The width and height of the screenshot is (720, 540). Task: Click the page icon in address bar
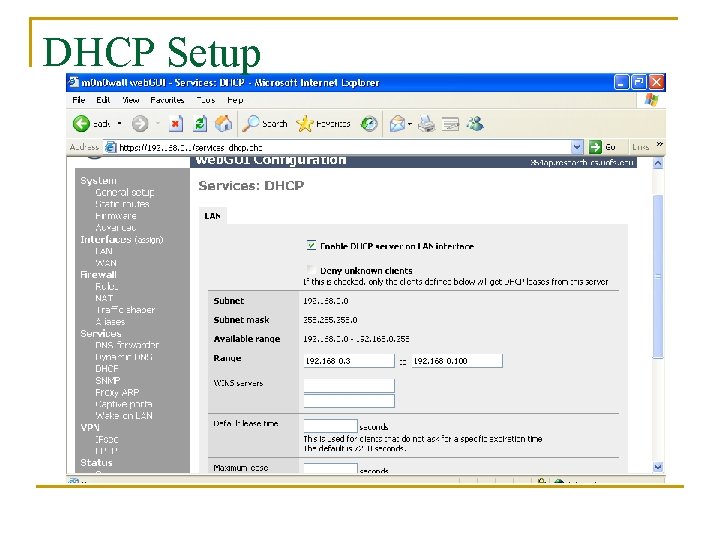tap(110, 147)
